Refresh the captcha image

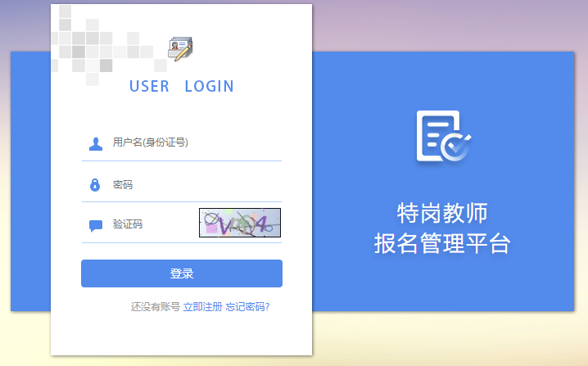tap(240, 223)
